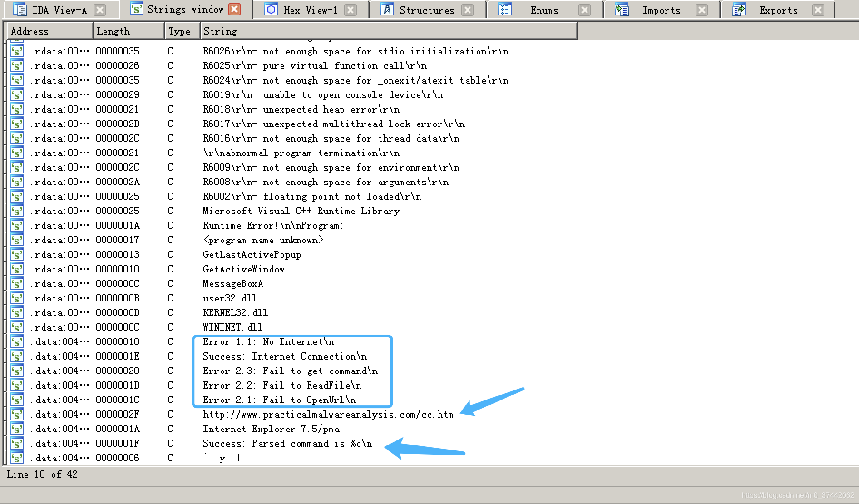Image resolution: width=859 pixels, height=504 pixels.
Task: Click the Enums tab icon
Action: [505, 9]
